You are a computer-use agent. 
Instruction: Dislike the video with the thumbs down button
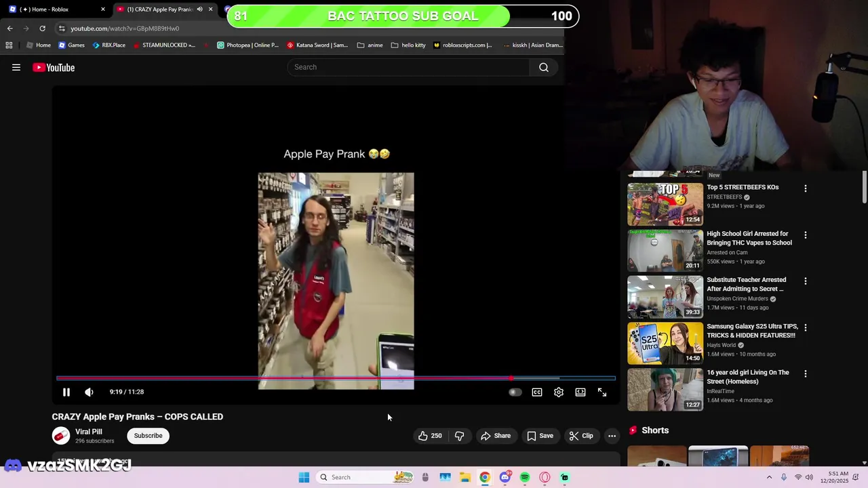(459, 436)
